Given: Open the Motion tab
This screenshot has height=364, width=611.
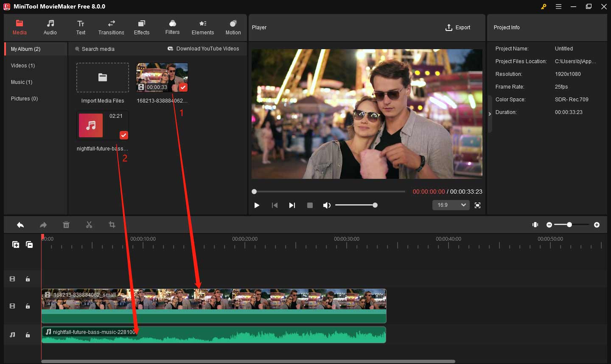Looking at the screenshot, I should 233,27.
